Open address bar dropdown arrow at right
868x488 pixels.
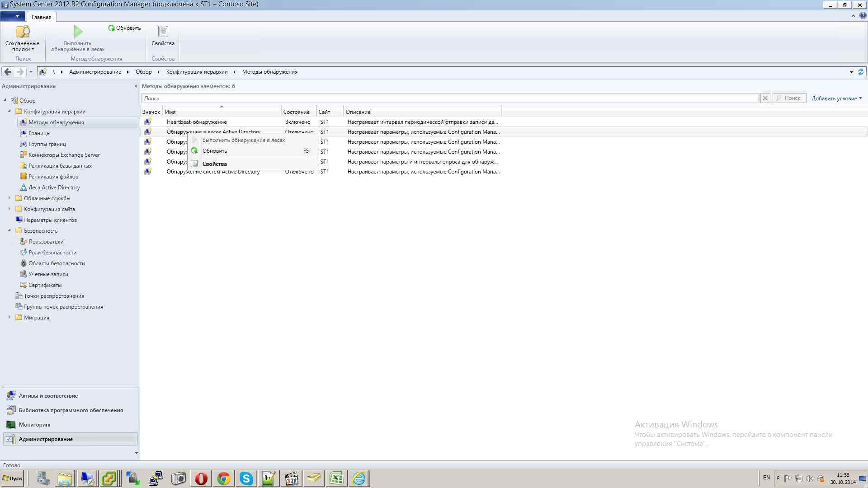click(851, 72)
